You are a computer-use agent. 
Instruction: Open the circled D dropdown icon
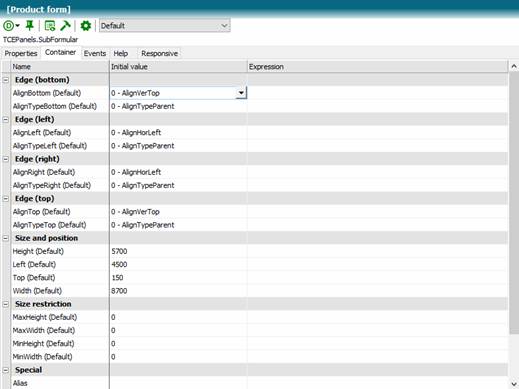[11, 26]
